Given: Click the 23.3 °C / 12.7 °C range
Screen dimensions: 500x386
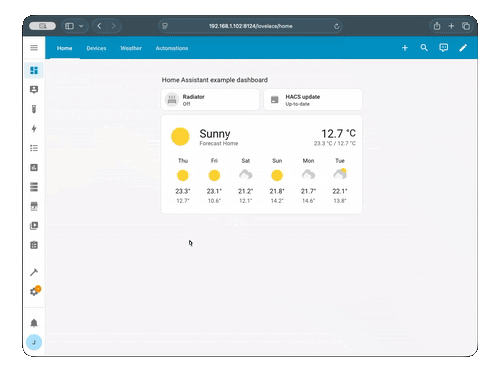Looking at the screenshot, I should click(x=335, y=143).
